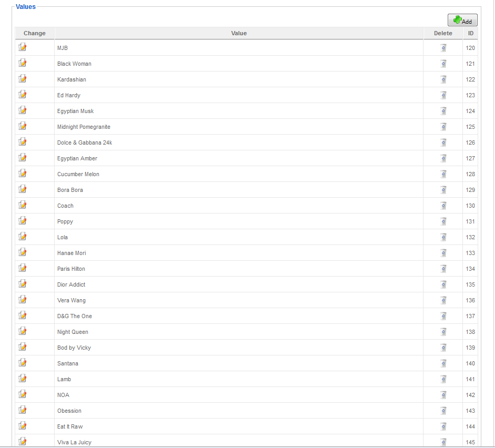Edit Dolce & Gabbana 24k value
The image size is (495, 448).
23,142
